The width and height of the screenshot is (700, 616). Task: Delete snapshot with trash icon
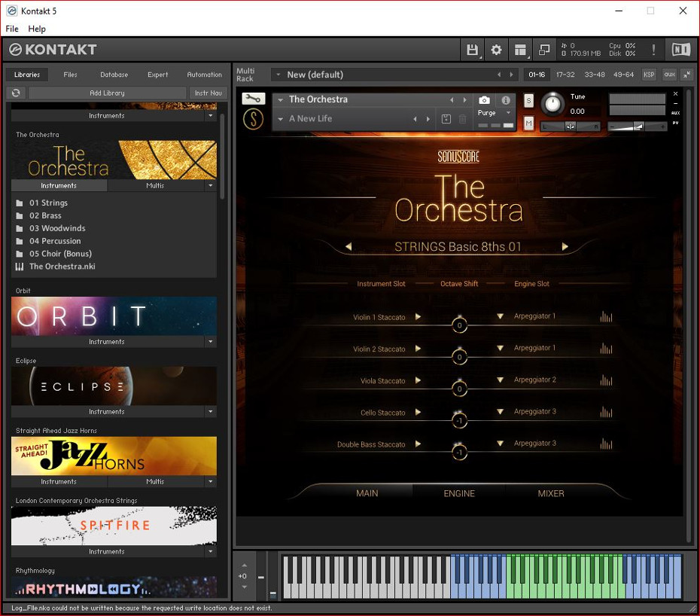point(462,119)
